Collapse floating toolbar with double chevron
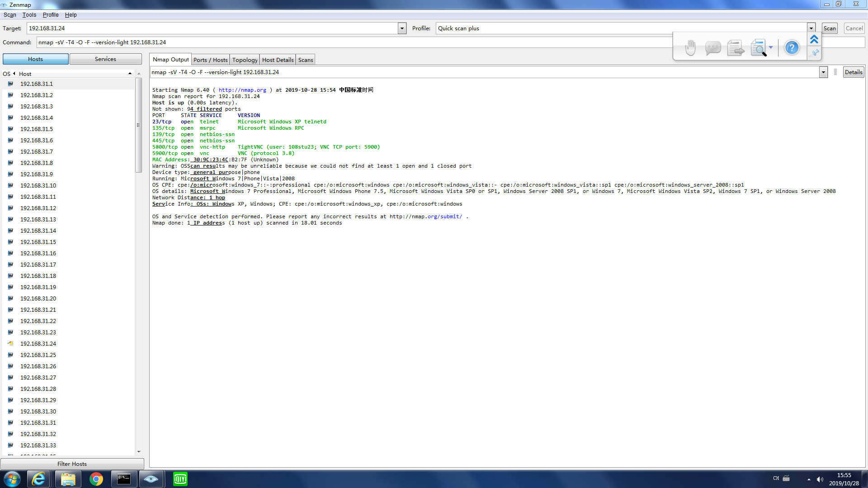Viewport: 868px width, 488px height. [x=814, y=40]
